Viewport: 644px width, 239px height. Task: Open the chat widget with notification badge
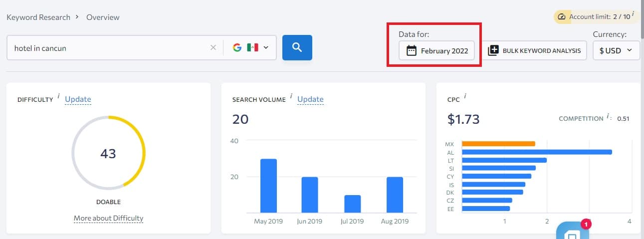coord(573,234)
